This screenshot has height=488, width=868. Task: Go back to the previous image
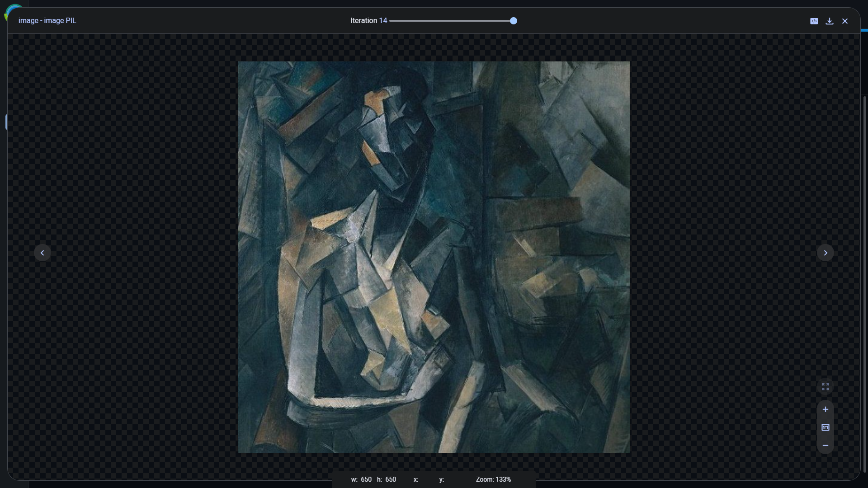click(42, 253)
